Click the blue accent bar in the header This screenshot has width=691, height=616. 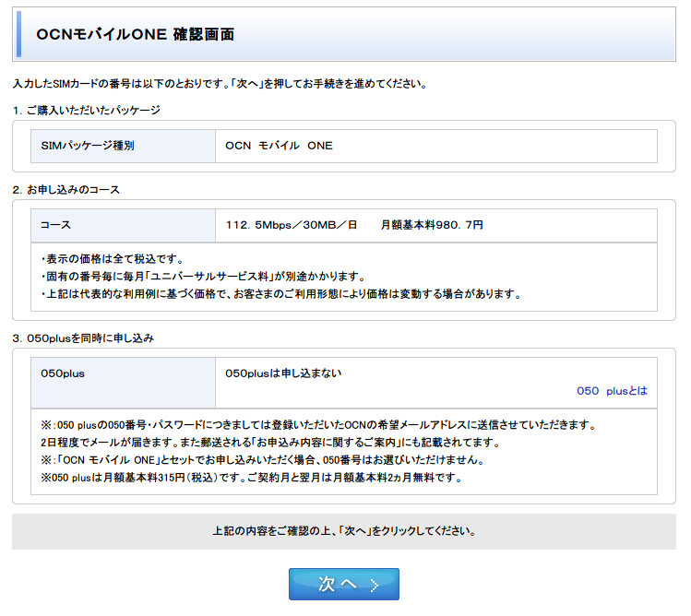tap(18, 35)
